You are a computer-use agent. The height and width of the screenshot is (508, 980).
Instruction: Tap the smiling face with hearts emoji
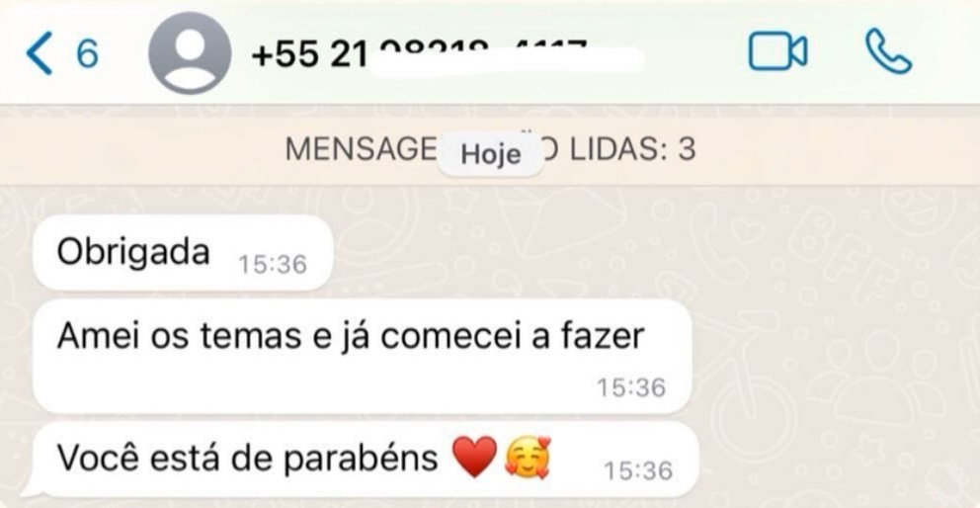pos(528,458)
